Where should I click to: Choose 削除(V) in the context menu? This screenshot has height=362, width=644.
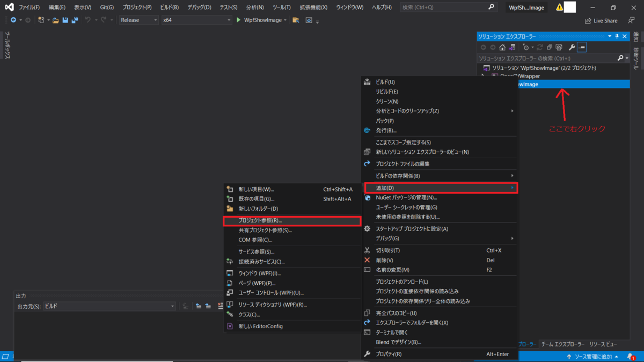(440, 260)
